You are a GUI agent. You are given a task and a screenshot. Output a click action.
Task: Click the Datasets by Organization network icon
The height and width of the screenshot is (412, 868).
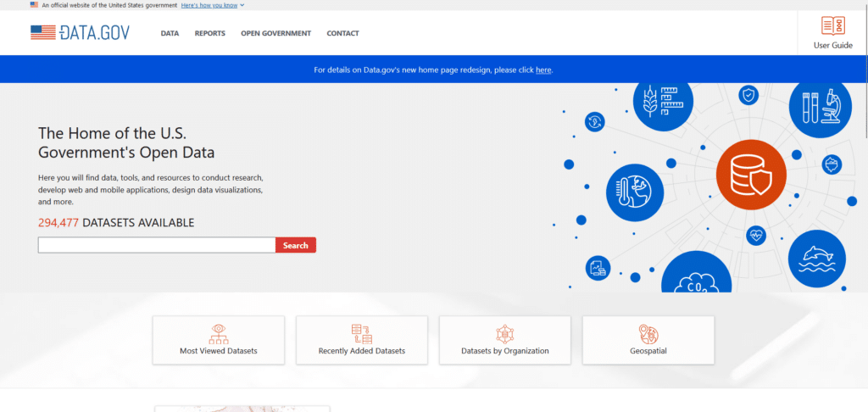505,334
